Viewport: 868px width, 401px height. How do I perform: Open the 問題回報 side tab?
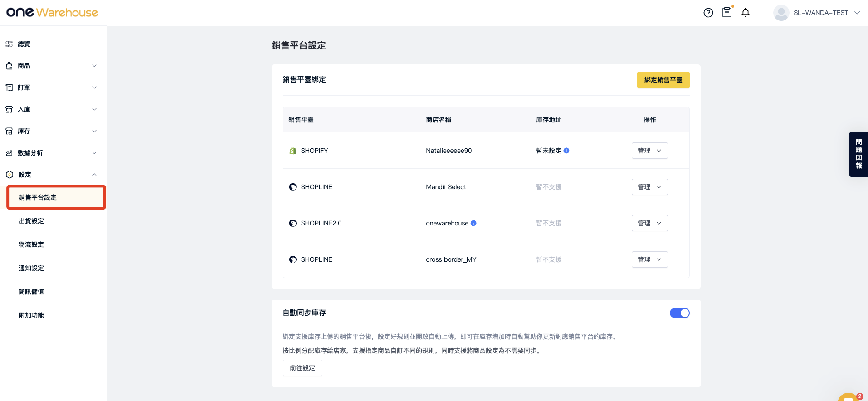click(x=858, y=154)
